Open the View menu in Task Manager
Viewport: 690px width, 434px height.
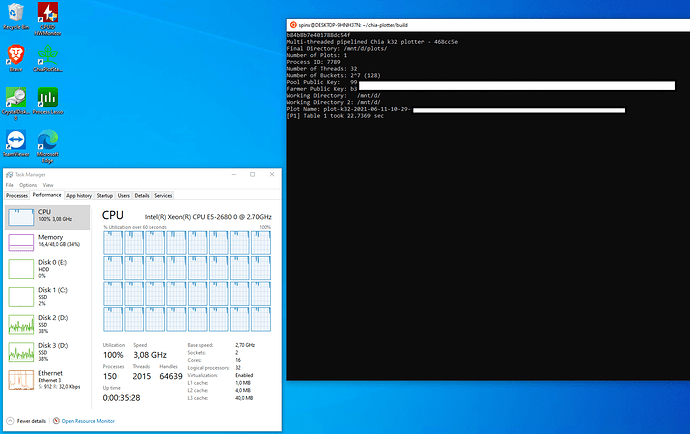pos(47,185)
